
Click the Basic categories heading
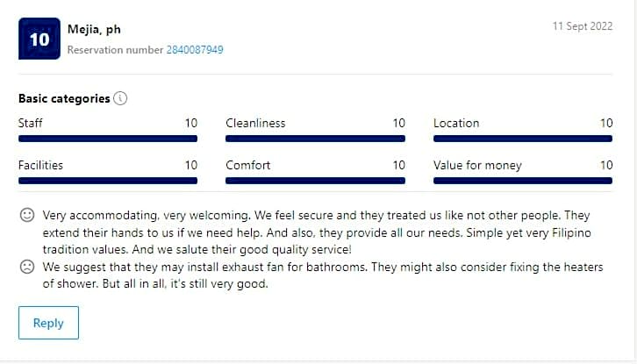(x=64, y=98)
